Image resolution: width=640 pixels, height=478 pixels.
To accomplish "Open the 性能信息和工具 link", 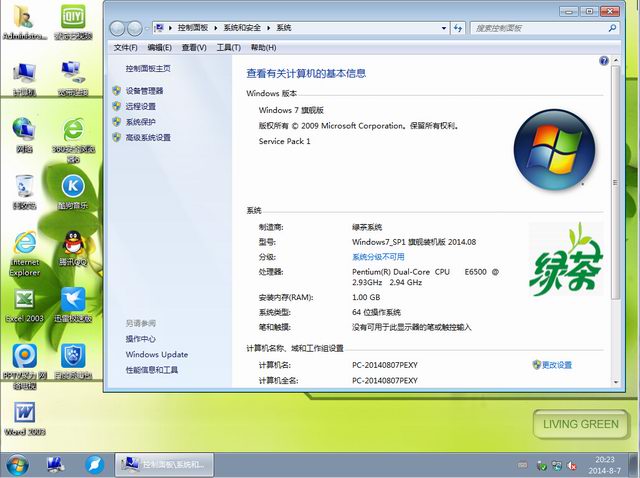I will click(151, 370).
